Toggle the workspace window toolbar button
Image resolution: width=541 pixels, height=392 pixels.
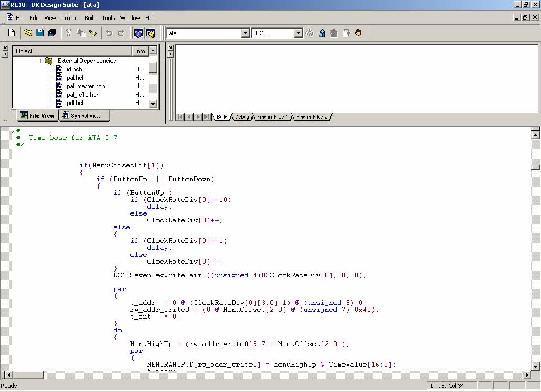tap(151, 33)
